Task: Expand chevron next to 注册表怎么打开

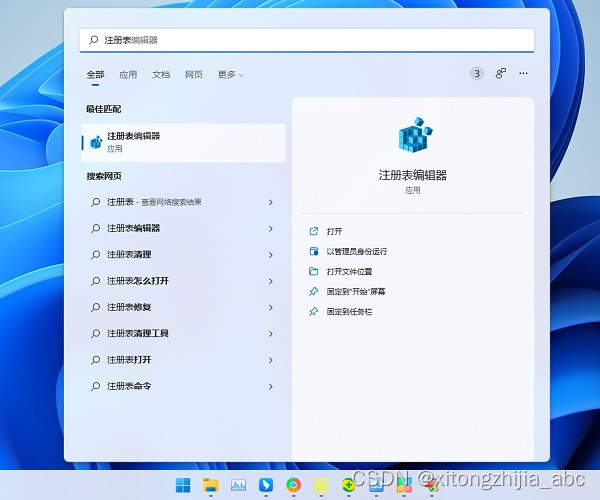Action: pos(271,282)
